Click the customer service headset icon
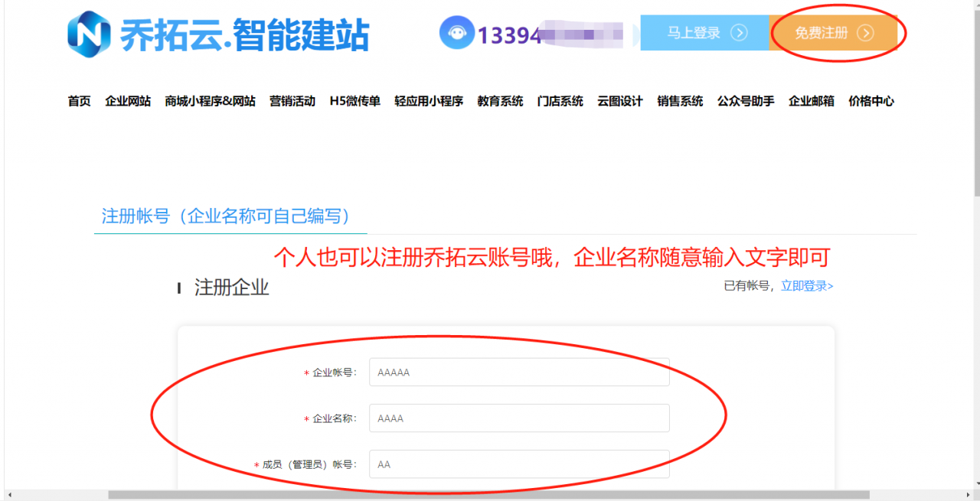The image size is (980, 501). [456, 34]
